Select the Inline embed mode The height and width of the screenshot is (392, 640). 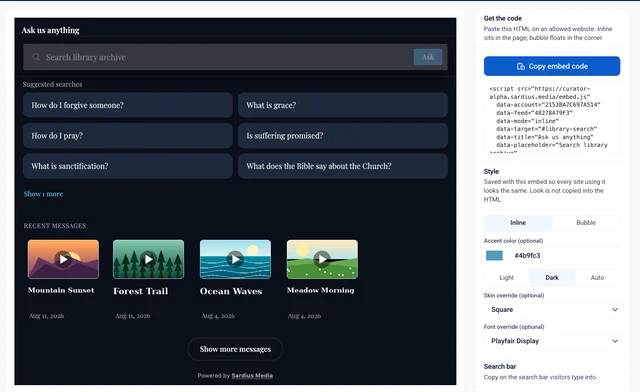(518, 223)
